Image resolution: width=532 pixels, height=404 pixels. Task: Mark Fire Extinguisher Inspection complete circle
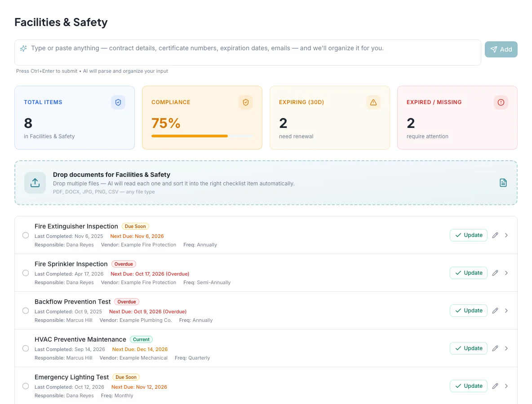point(26,235)
